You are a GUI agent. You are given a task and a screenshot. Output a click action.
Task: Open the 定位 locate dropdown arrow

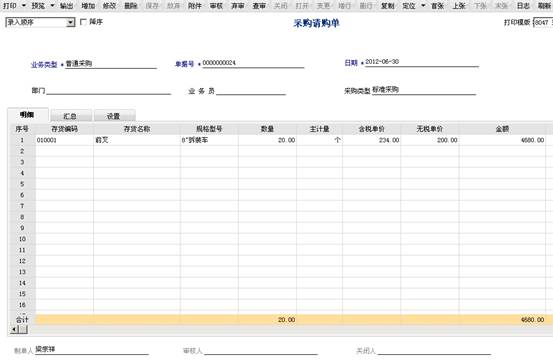pos(423,6)
